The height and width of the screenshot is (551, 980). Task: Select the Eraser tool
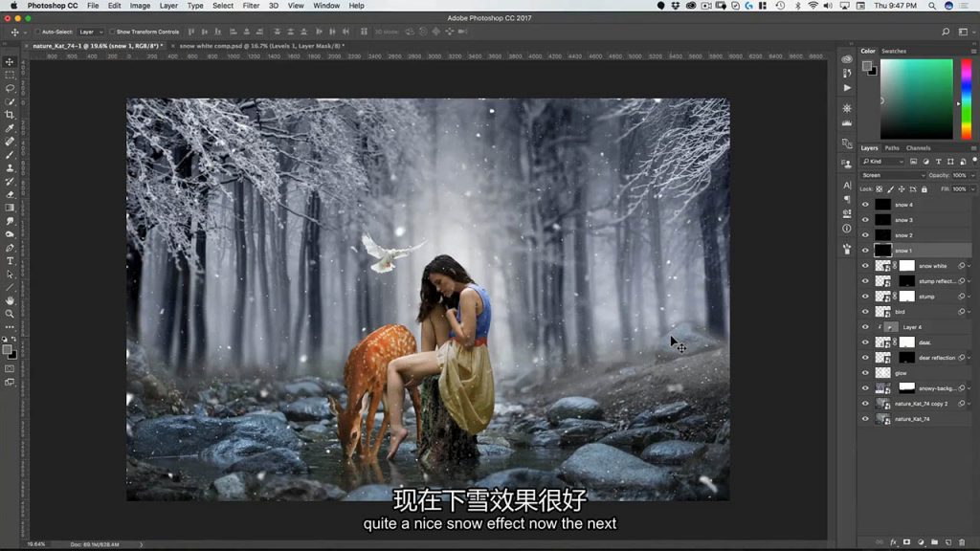10,194
